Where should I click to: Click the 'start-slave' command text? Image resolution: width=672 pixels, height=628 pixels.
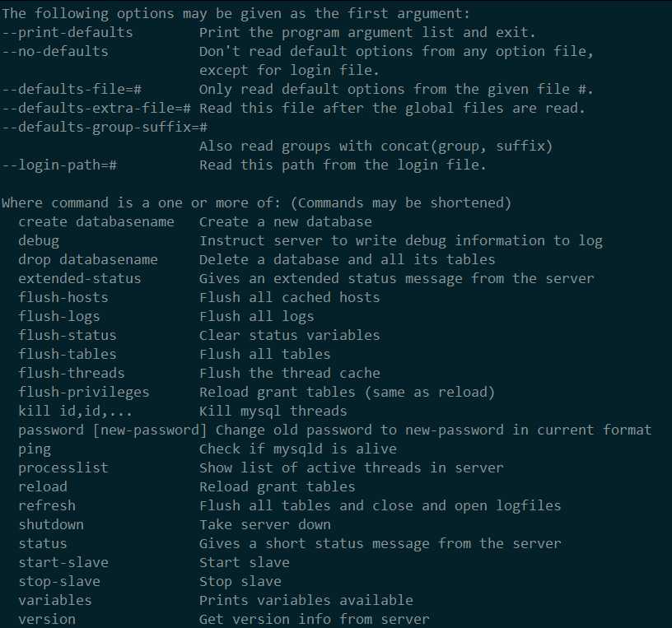coord(63,562)
